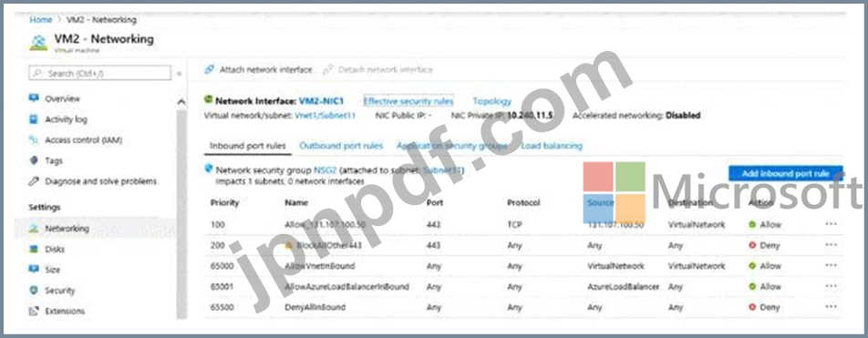Click the Tags icon in the sidebar
The height and width of the screenshot is (338, 868).
point(35,160)
